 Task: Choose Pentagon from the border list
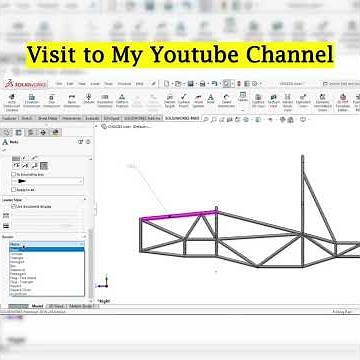tap(47, 274)
